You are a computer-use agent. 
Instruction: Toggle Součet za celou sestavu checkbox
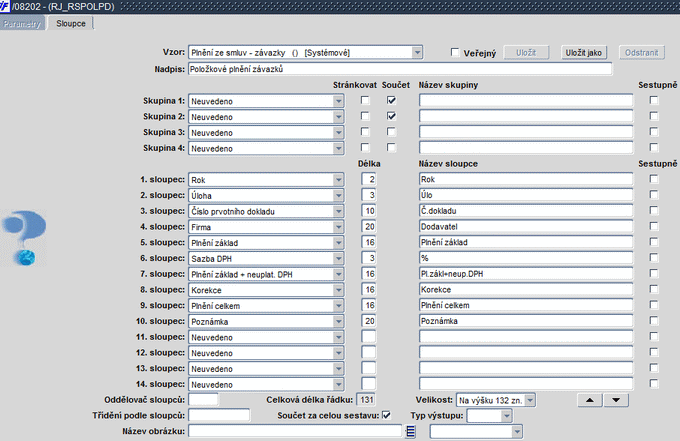(x=386, y=415)
